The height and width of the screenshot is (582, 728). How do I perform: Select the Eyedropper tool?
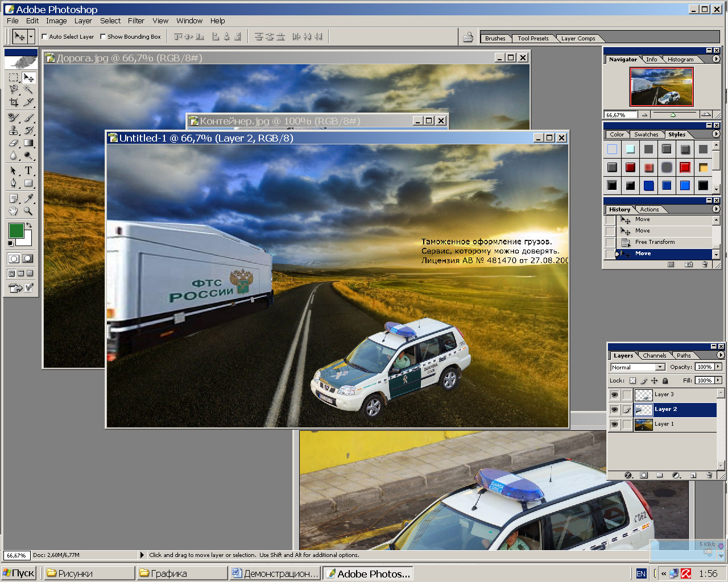point(28,198)
